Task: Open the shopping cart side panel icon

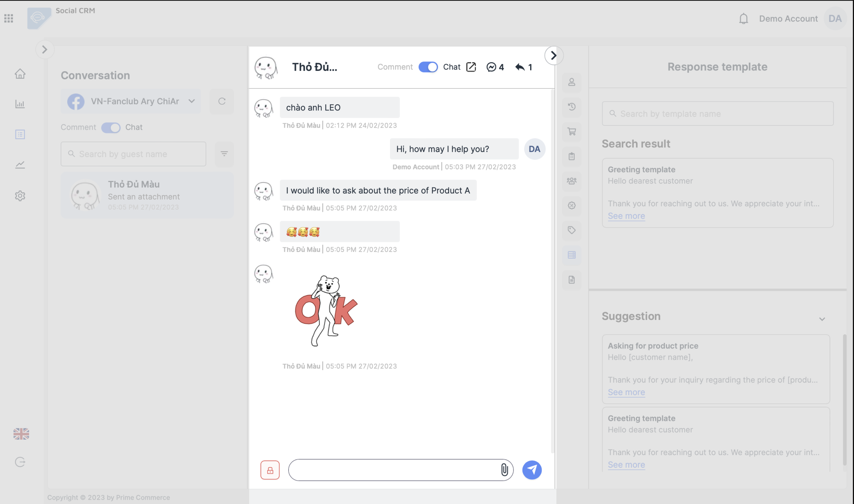Action: point(571,132)
